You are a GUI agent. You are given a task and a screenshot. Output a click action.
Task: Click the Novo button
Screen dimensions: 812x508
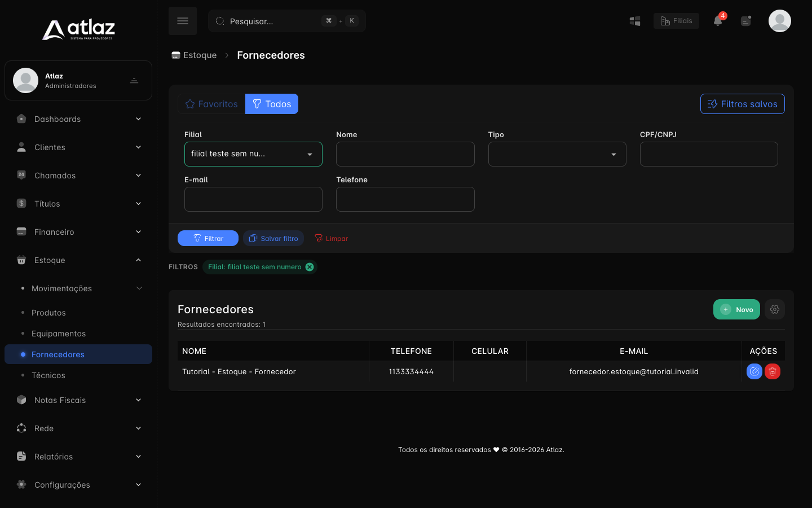(736, 309)
